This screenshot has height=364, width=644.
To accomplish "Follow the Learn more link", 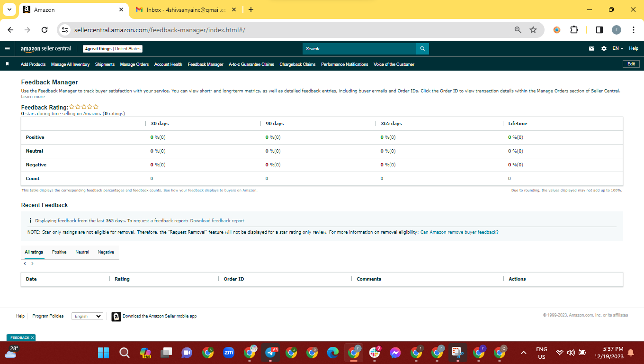I will (x=33, y=97).
